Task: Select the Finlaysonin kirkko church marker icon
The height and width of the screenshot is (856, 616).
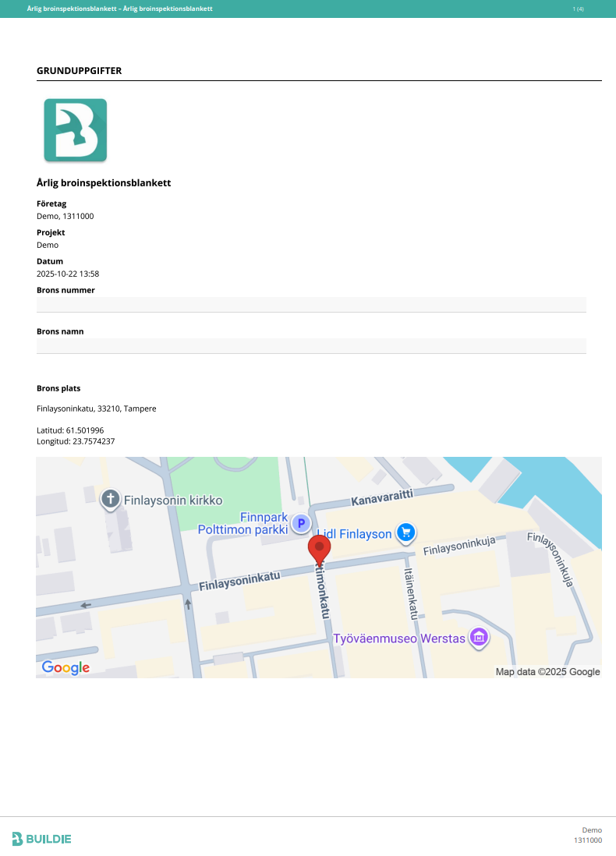Action: pos(111,499)
